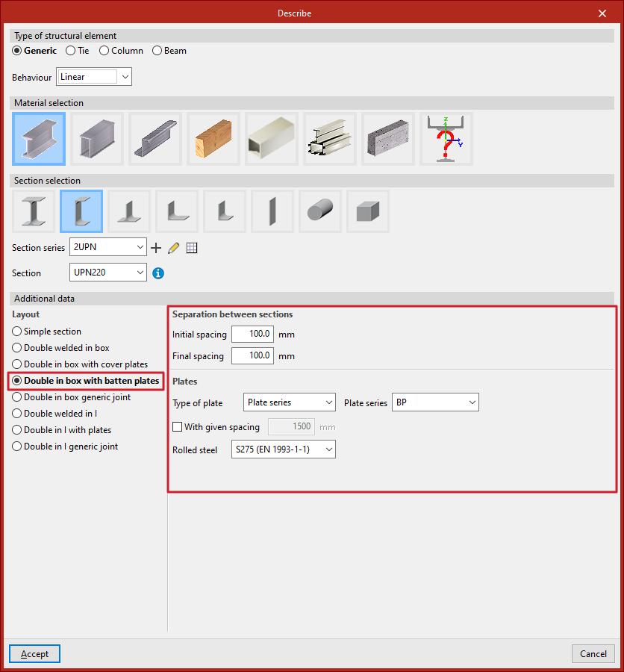Choose the unequal angle L section icon
The width and height of the screenshot is (624, 672).
177,211
